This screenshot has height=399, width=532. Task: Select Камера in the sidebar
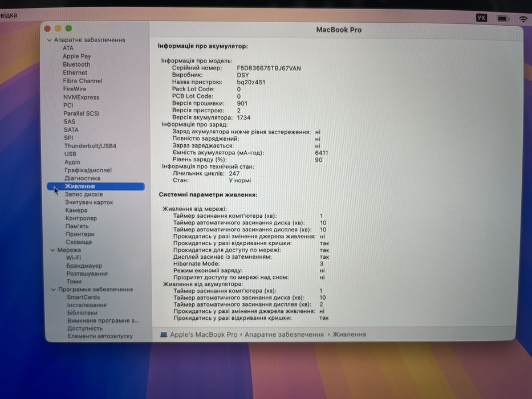[76, 210]
